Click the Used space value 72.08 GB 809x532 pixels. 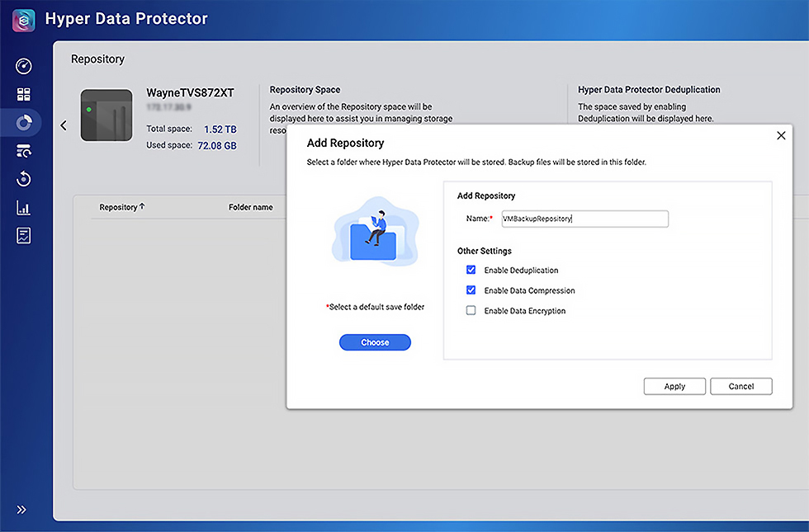(217, 145)
